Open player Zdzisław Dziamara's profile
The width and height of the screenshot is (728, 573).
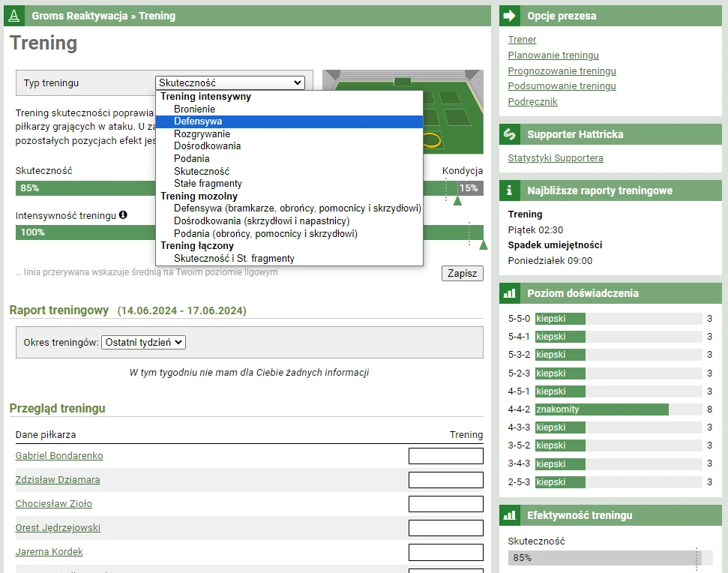58,480
